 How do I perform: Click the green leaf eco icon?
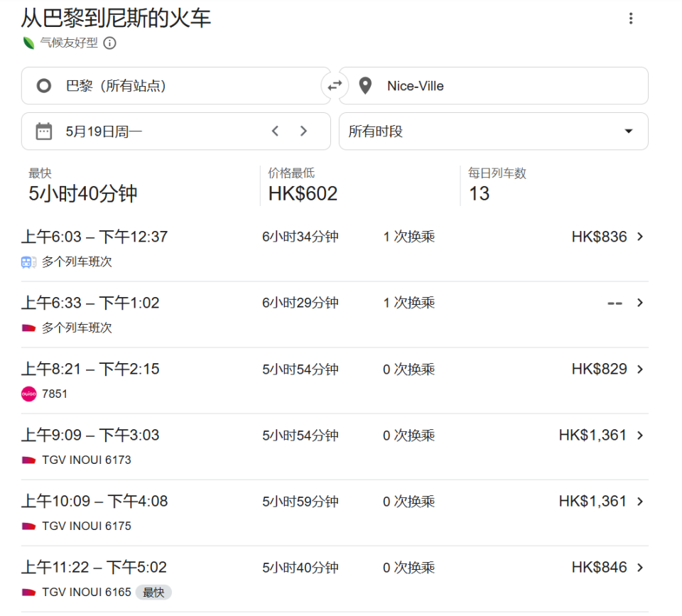pos(28,43)
